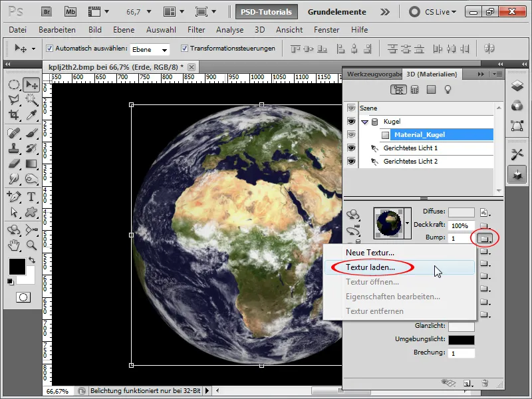Launch Adobe Bridge from top bar
This screenshot has height=399, width=532.
tap(47, 12)
